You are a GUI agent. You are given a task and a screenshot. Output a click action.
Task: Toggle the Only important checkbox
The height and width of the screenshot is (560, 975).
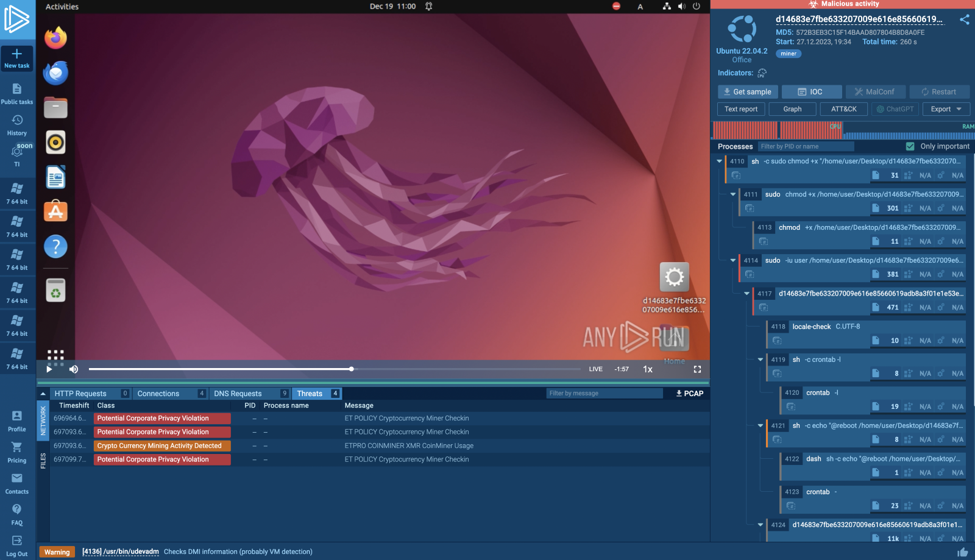point(910,146)
